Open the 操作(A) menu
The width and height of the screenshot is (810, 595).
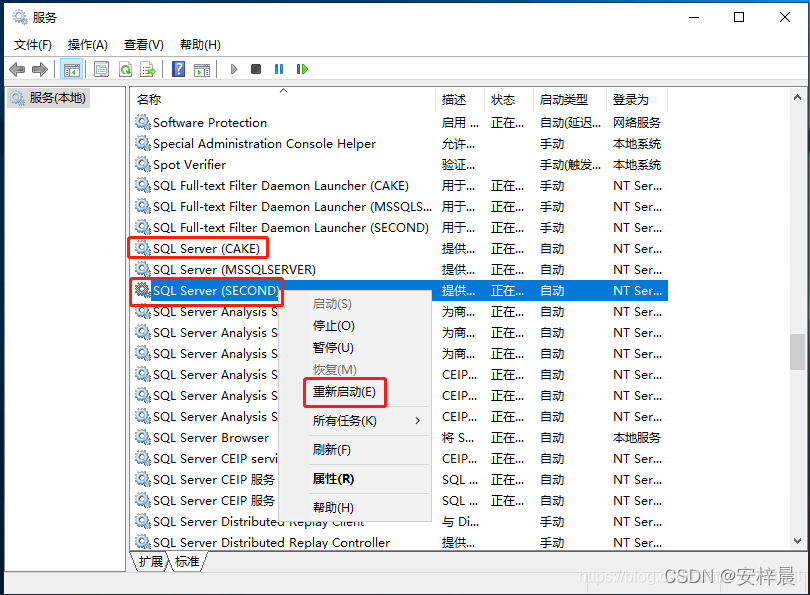pyautogui.click(x=87, y=44)
